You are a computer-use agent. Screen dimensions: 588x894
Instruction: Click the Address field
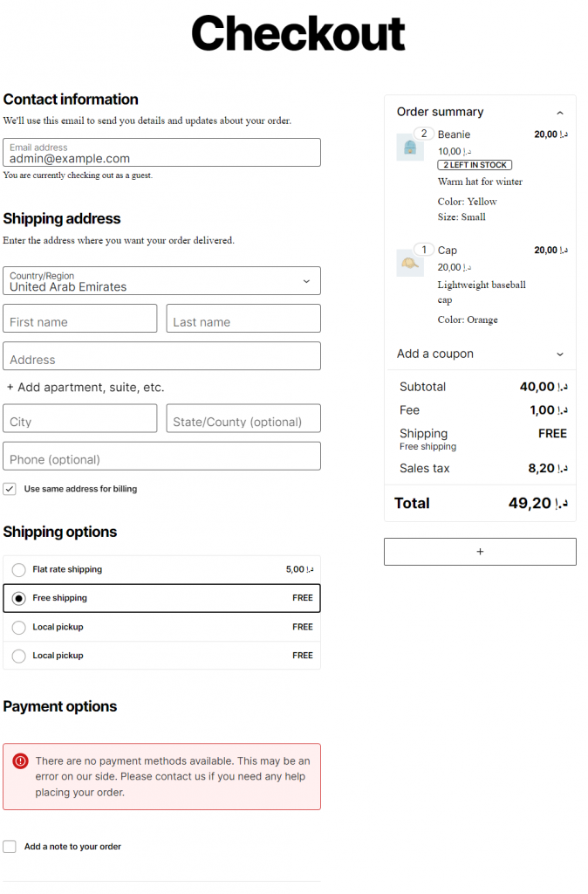click(x=161, y=355)
